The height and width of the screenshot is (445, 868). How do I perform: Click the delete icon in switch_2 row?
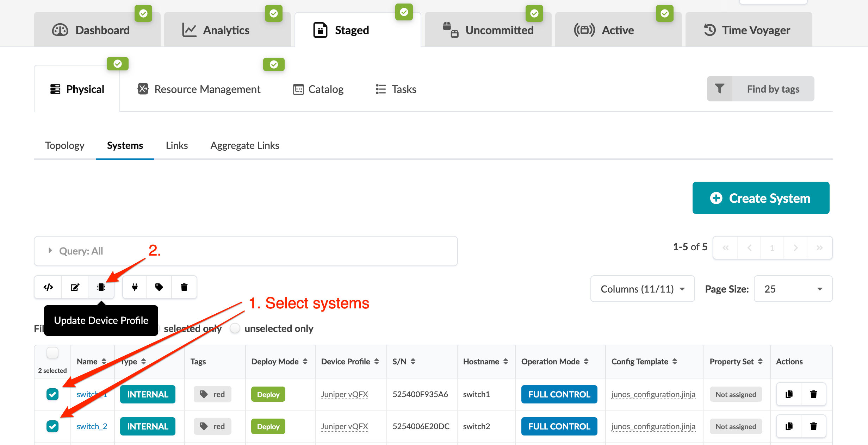(x=813, y=426)
